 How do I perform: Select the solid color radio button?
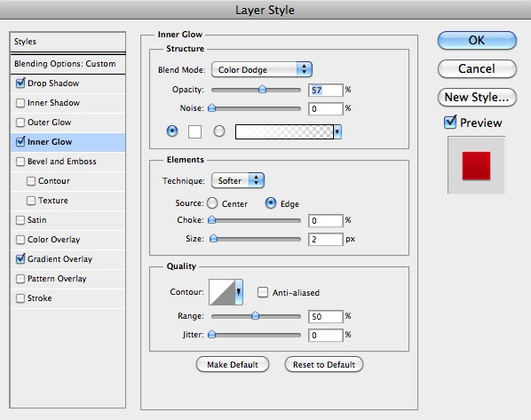[x=172, y=131]
